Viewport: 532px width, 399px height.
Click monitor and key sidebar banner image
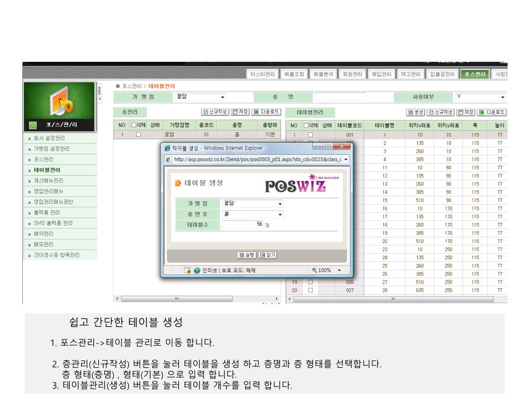(60, 101)
